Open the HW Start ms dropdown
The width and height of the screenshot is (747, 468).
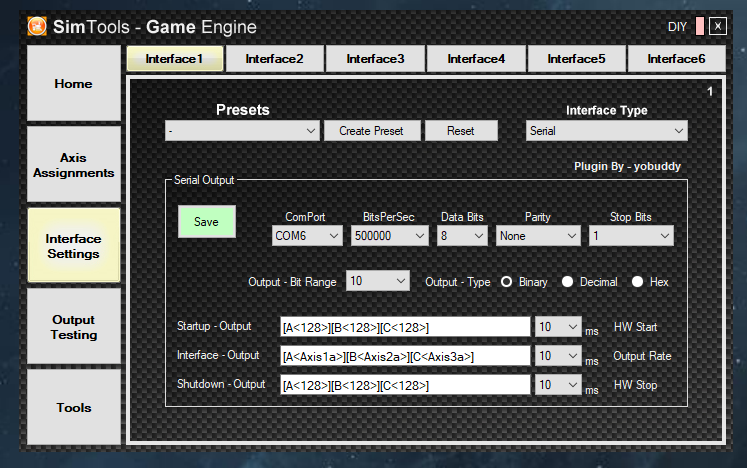click(558, 327)
